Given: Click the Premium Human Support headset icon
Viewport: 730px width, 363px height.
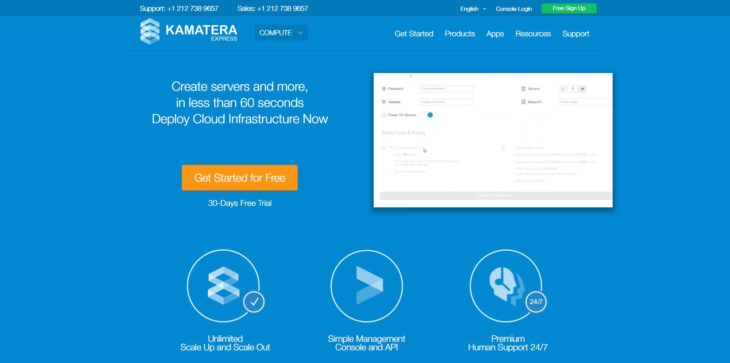Looking at the screenshot, I should point(506,286).
